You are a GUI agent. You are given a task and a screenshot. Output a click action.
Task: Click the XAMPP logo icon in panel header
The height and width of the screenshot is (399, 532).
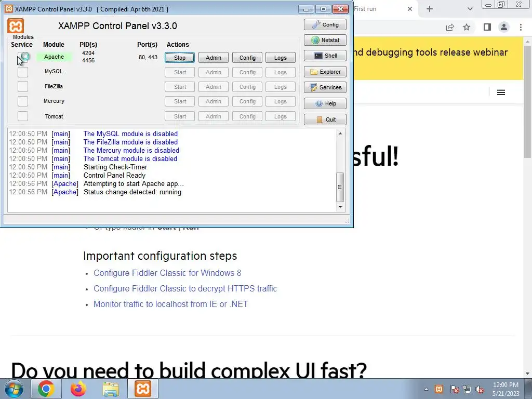tap(16, 26)
